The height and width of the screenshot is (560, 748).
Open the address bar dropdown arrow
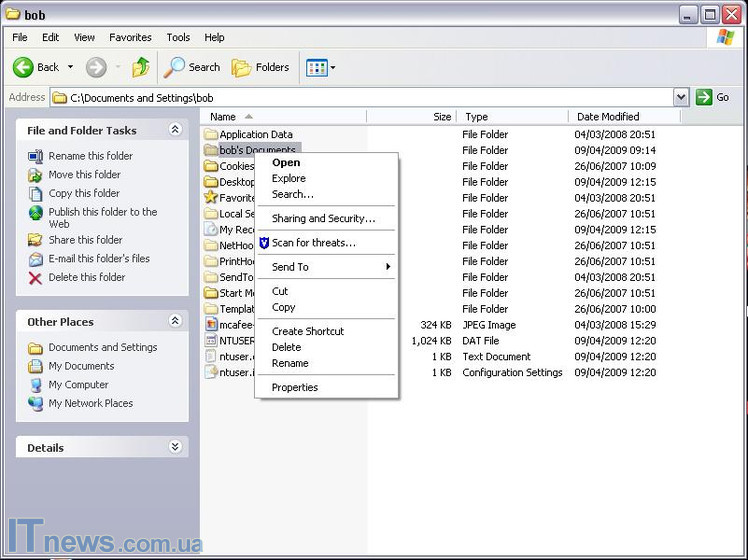[681, 97]
